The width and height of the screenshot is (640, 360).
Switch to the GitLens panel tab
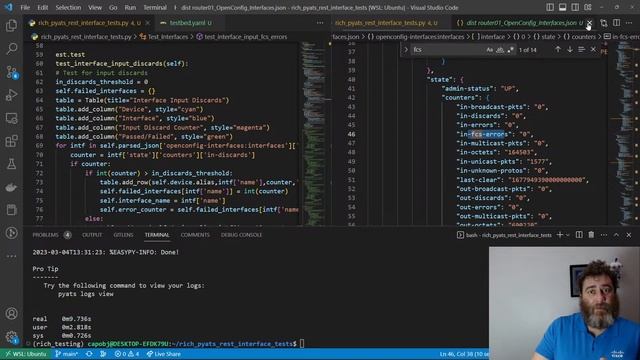point(123,235)
